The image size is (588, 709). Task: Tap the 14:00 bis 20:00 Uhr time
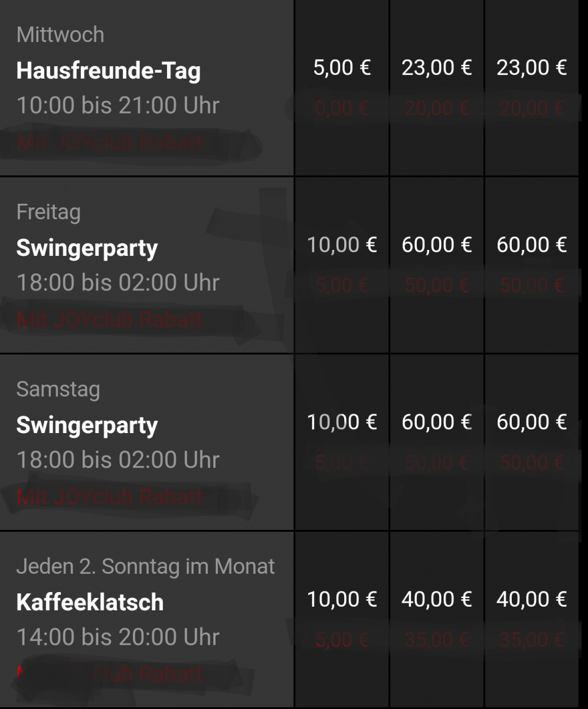(117, 638)
